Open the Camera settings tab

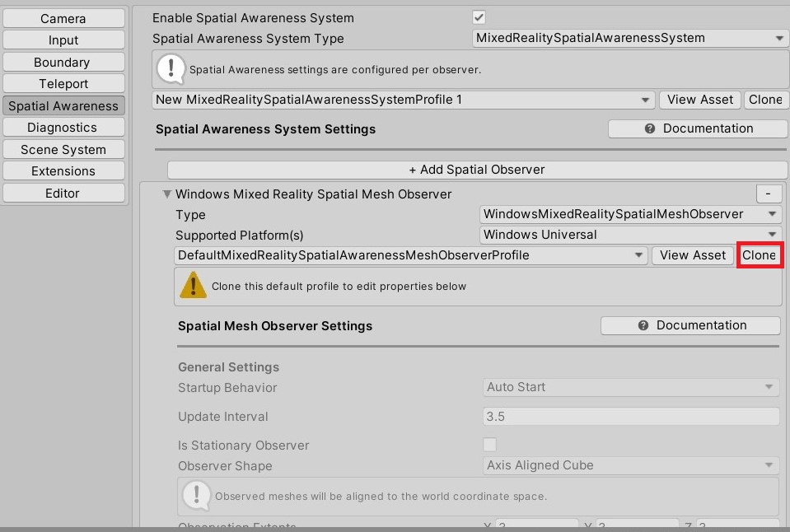[x=63, y=19]
